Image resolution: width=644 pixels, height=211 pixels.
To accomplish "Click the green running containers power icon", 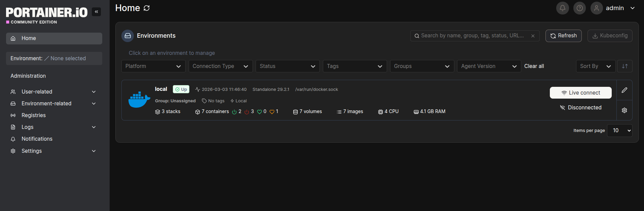I will tap(234, 112).
